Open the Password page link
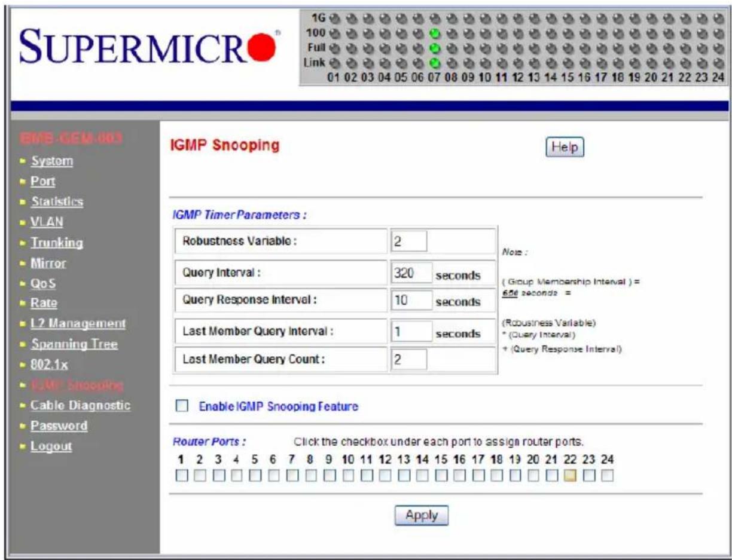 coord(59,426)
